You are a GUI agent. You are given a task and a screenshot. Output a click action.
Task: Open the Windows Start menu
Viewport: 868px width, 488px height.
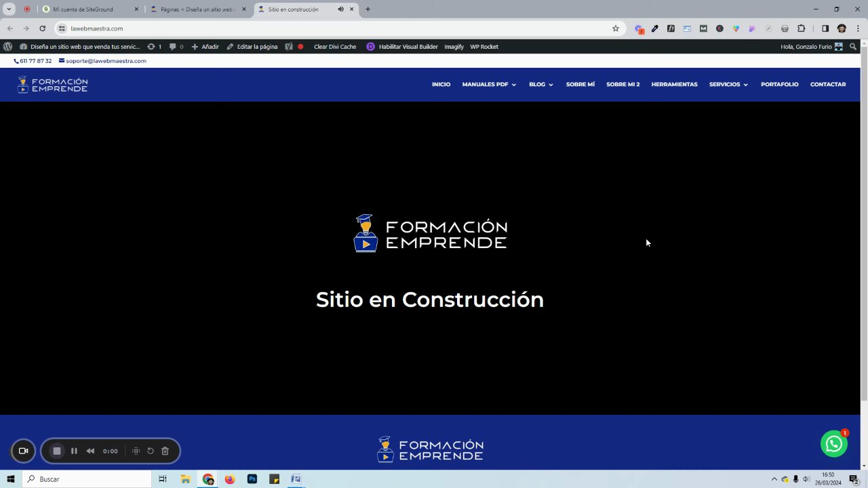(11, 479)
